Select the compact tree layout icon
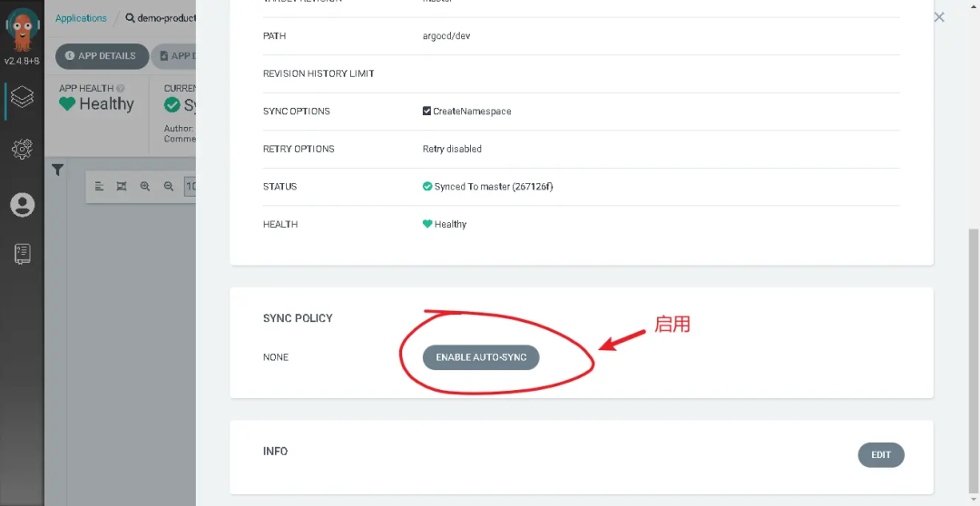 click(99, 186)
